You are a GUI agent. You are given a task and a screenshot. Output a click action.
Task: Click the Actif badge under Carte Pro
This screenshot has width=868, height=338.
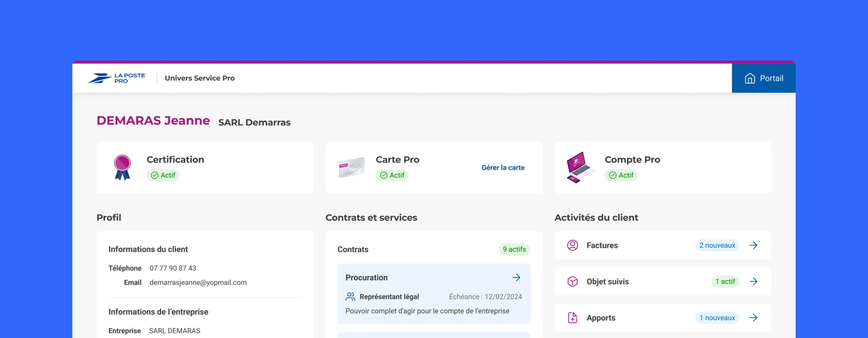coord(392,175)
